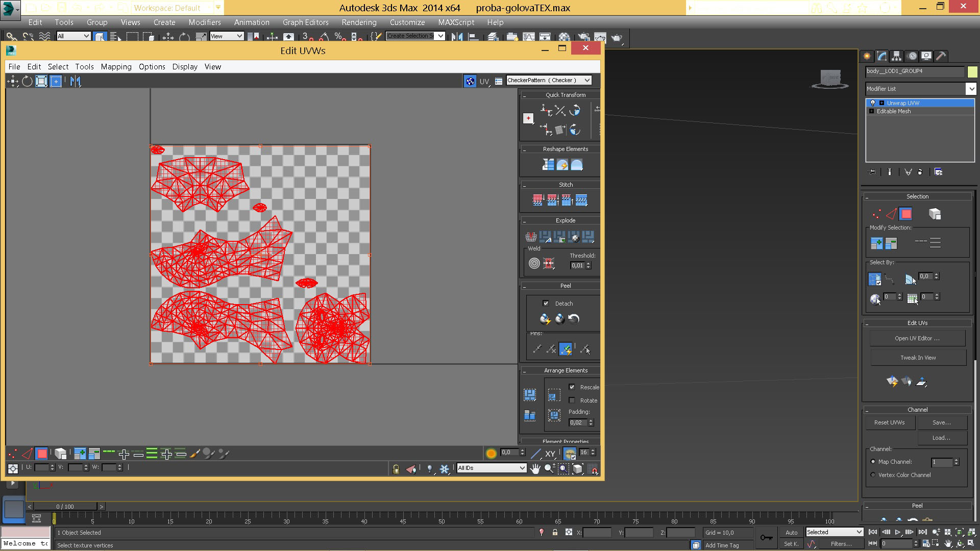Open the All IDs material dropdown
Viewport: 980px width, 551px height.
[522, 468]
